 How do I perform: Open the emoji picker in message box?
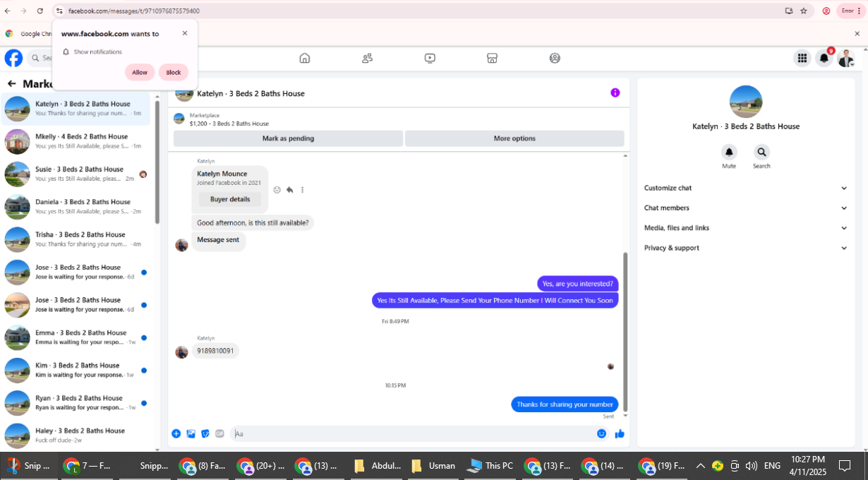[601, 433]
